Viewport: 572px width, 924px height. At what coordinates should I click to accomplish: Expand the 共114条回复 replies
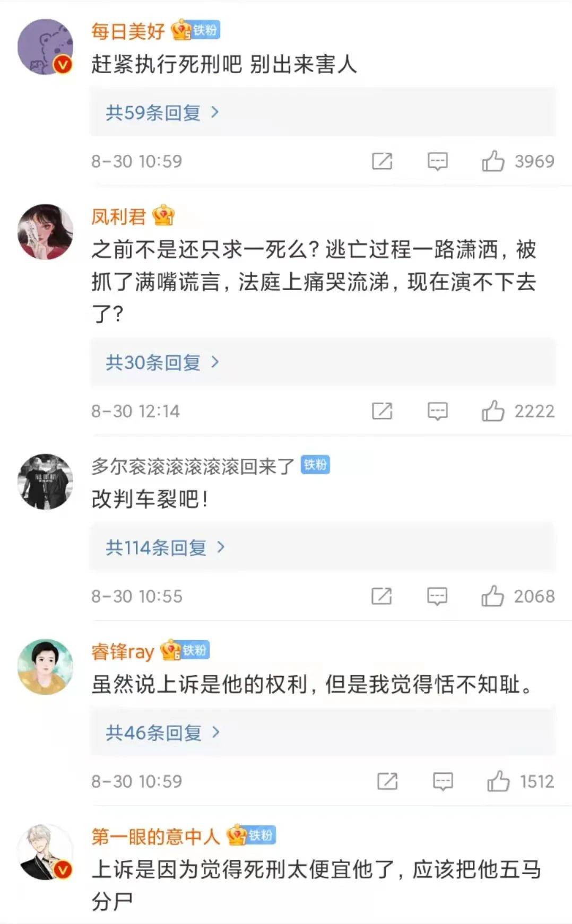pos(165,547)
